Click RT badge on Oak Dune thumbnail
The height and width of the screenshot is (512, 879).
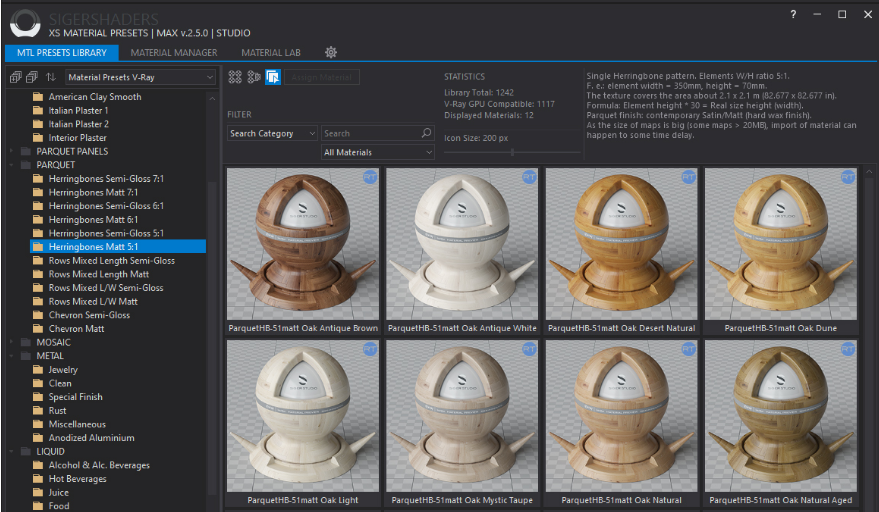848,177
